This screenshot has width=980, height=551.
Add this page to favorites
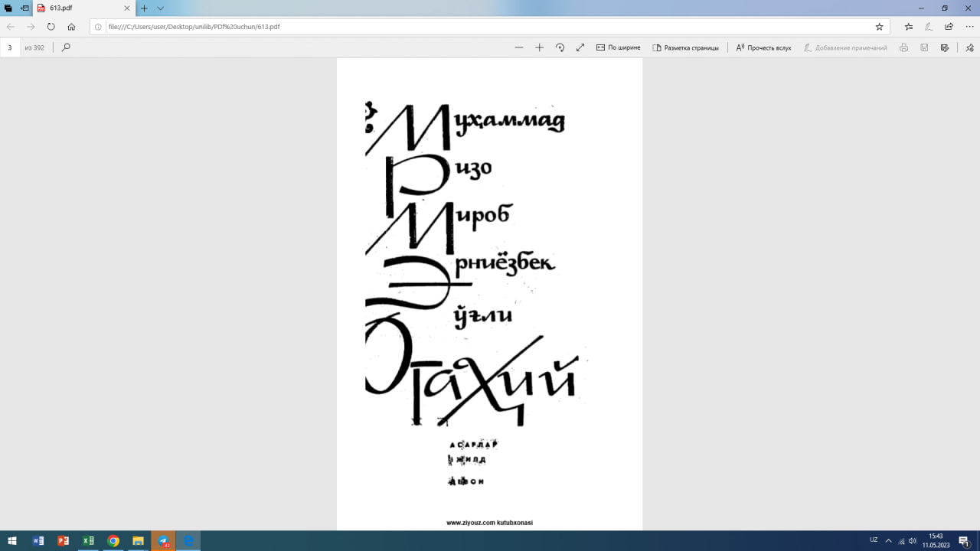point(879,27)
